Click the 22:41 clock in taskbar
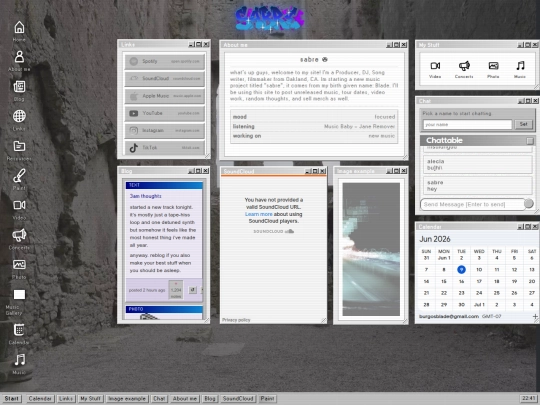 529,398
